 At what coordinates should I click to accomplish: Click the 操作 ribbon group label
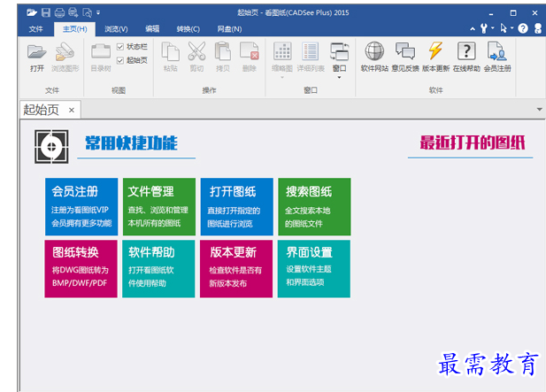point(209,90)
